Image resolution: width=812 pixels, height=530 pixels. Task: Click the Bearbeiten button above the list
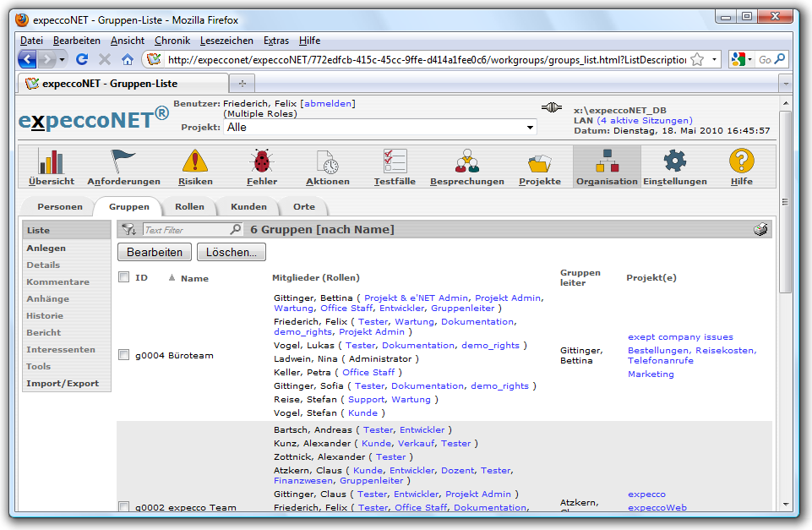(x=155, y=252)
